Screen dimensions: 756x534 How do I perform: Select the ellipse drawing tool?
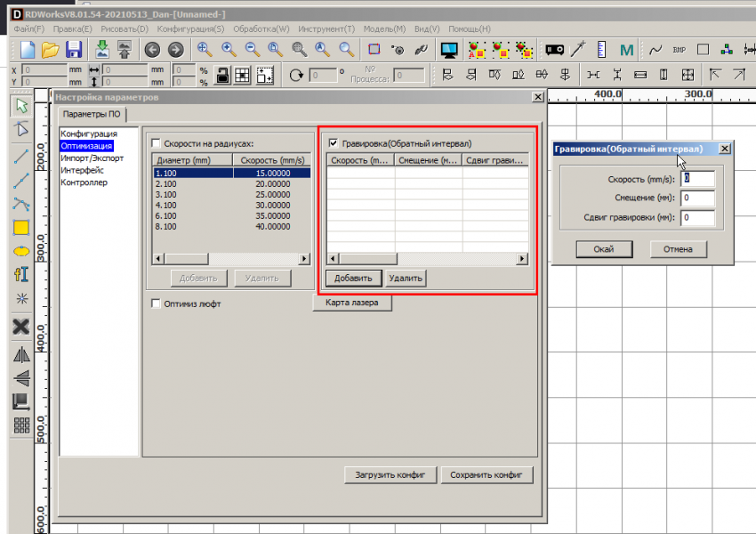(x=21, y=251)
